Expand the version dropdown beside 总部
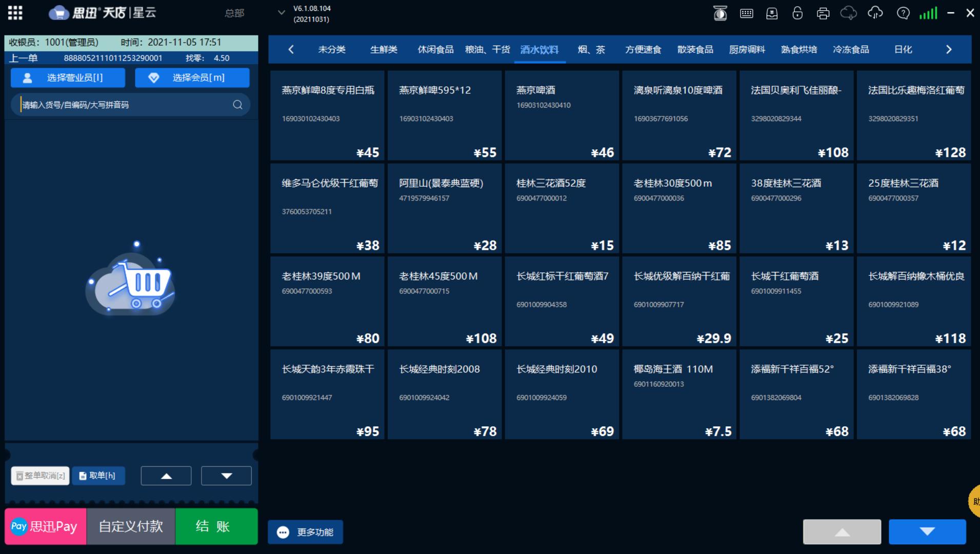This screenshot has height=554, width=980. [x=281, y=13]
